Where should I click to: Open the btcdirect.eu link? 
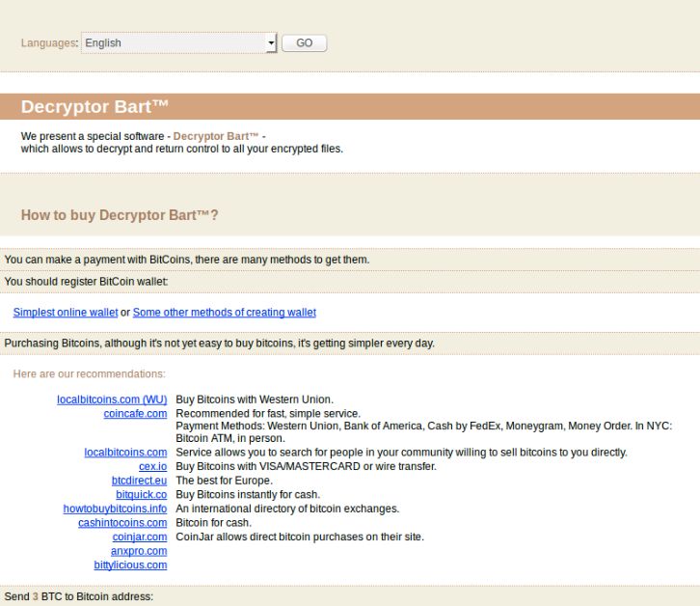[x=139, y=481]
